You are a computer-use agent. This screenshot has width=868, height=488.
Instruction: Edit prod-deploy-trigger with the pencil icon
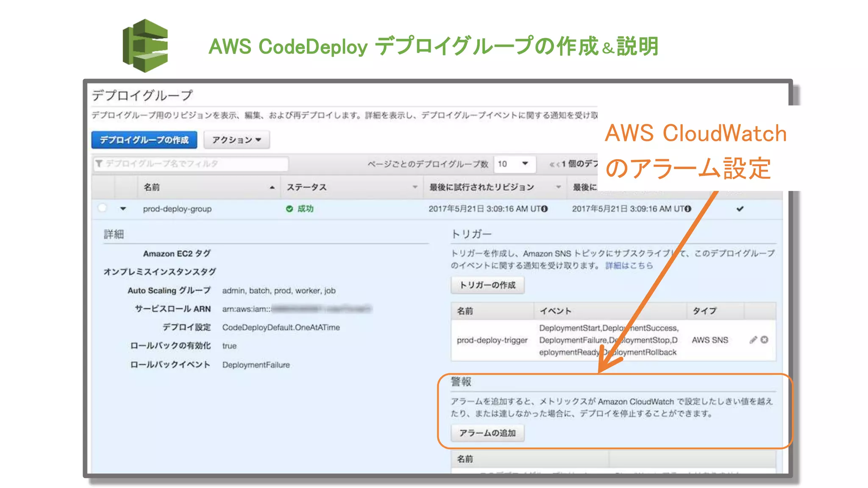[x=753, y=340]
